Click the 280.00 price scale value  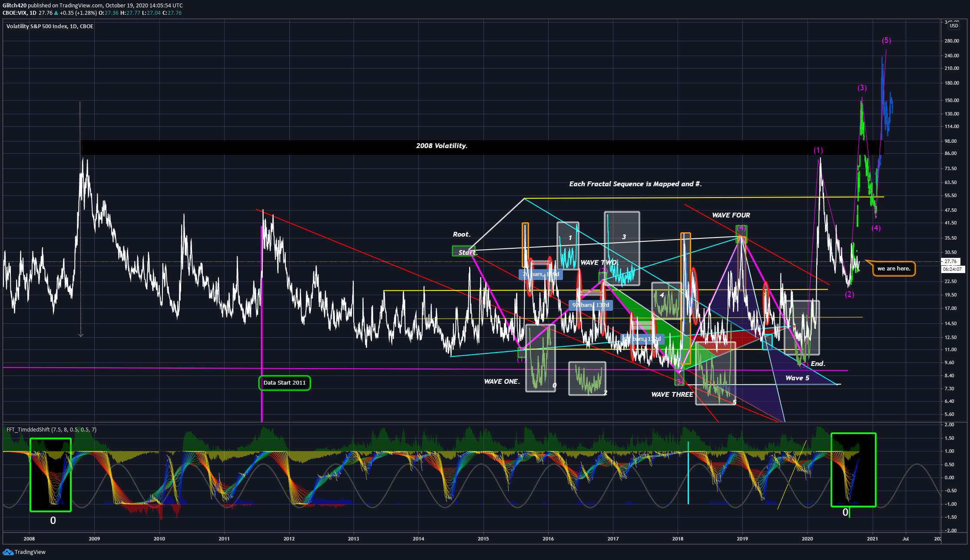coord(952,41)
